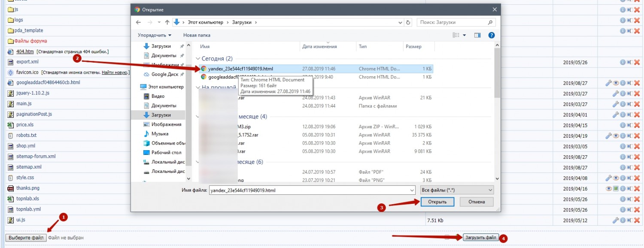644x248 pixels.
Task: Click the wrench edit icon for style.css
Action: [609, 178]
